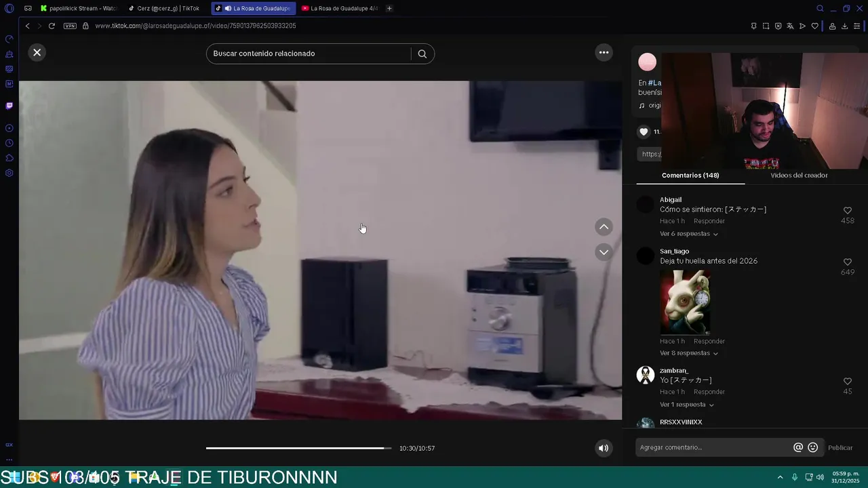
Task: Open the tab search magnifier in the title bar
Action: tap(820, 8)
